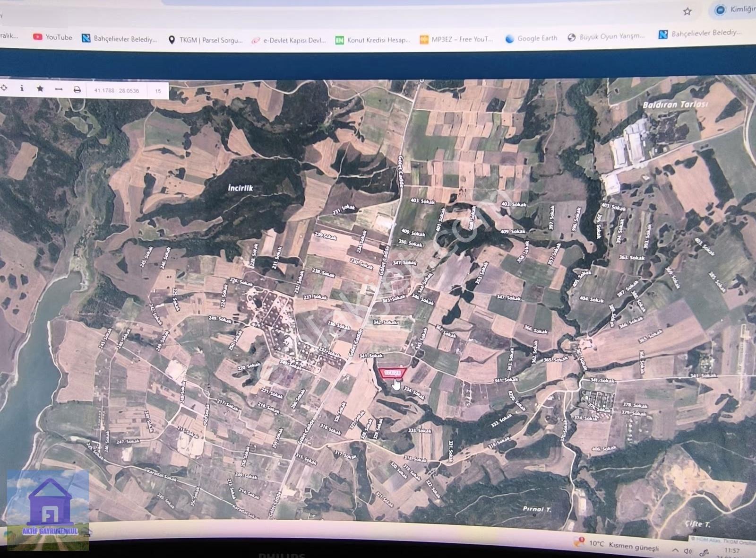Image resolution: width=756 pixels, height=558 pixels.
Task: Bookmark this page with the star icon
Action: 687,11
